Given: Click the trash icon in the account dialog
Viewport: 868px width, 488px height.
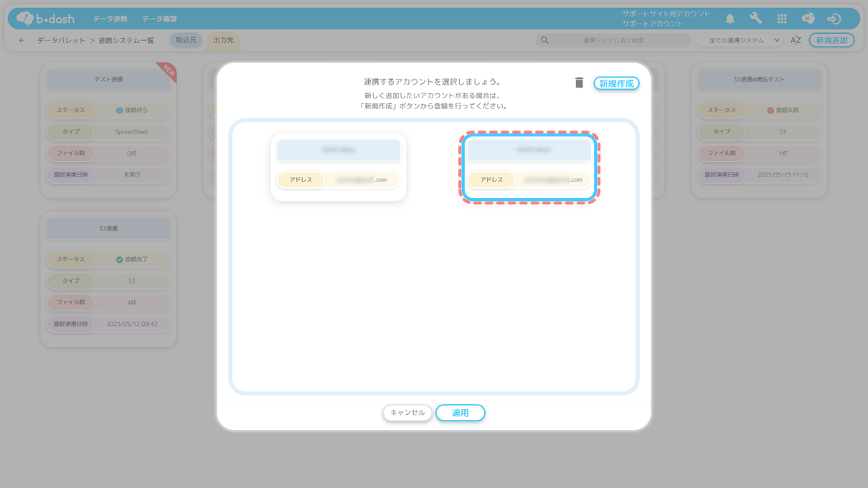Looking at the screenshot, I should (x=579, y=83).
